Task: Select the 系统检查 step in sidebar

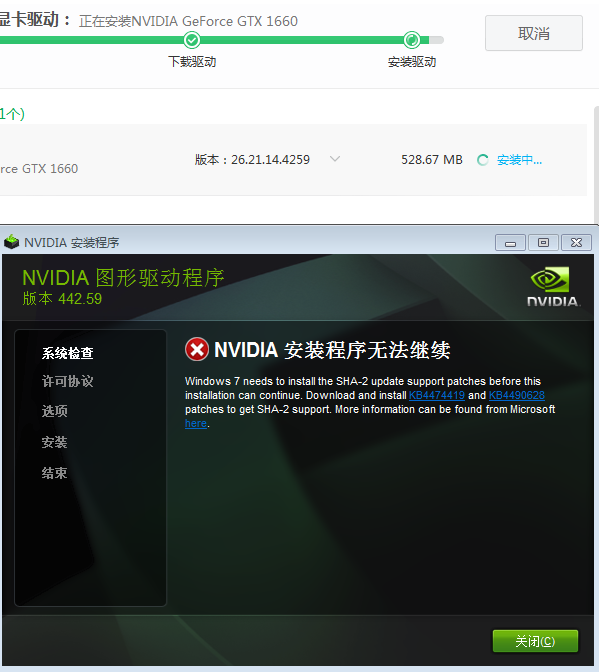Action: (x=67, y=353)
